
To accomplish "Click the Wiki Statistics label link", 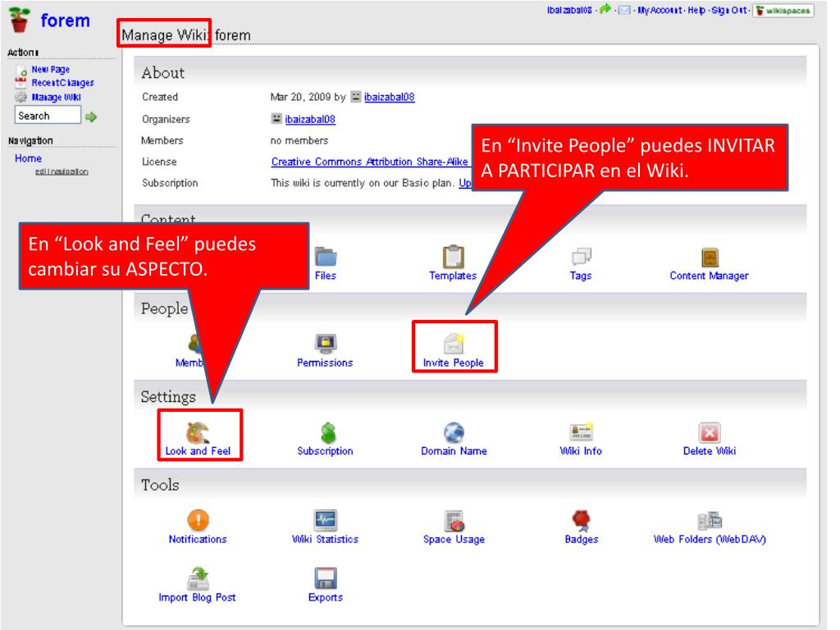I will click(x=325, y=539).
